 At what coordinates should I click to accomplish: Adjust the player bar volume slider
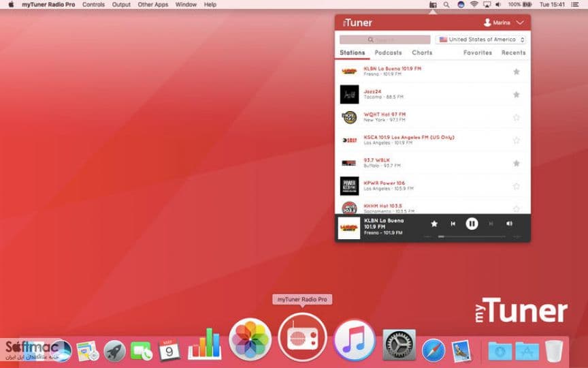[x=472, y=236]
